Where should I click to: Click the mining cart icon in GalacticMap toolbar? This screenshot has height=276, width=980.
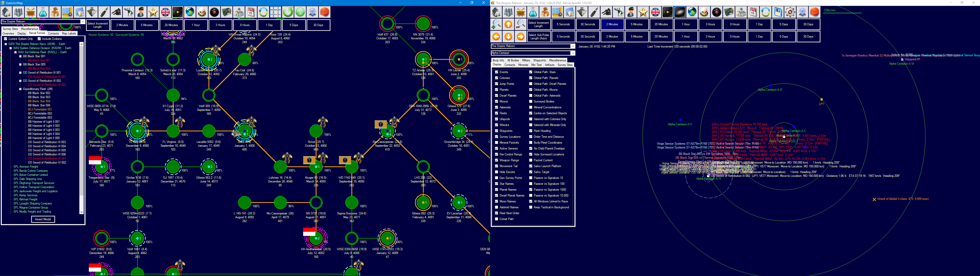(x=31, y=12)
